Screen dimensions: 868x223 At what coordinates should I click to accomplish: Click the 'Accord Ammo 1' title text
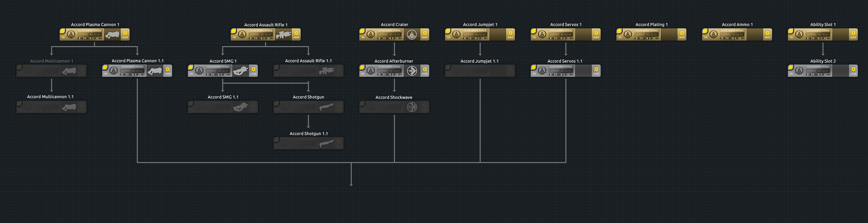(x=737, y=25)
